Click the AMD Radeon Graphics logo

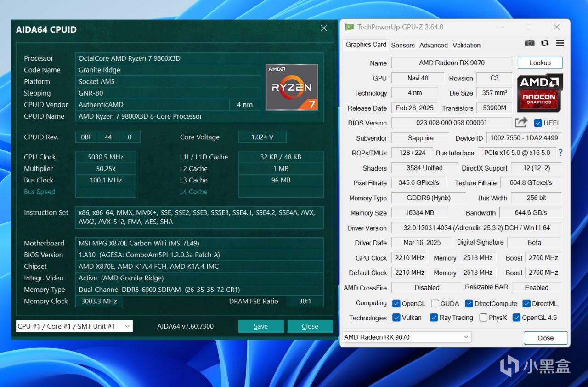(540, 93)
